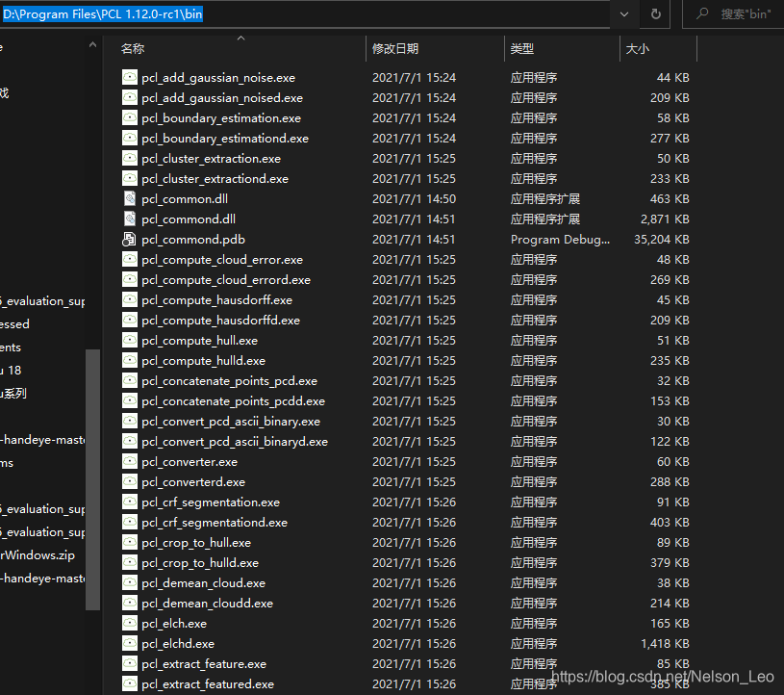Click the pcl_common.dll library icon

pyautogui.click(x=130, y=198)
